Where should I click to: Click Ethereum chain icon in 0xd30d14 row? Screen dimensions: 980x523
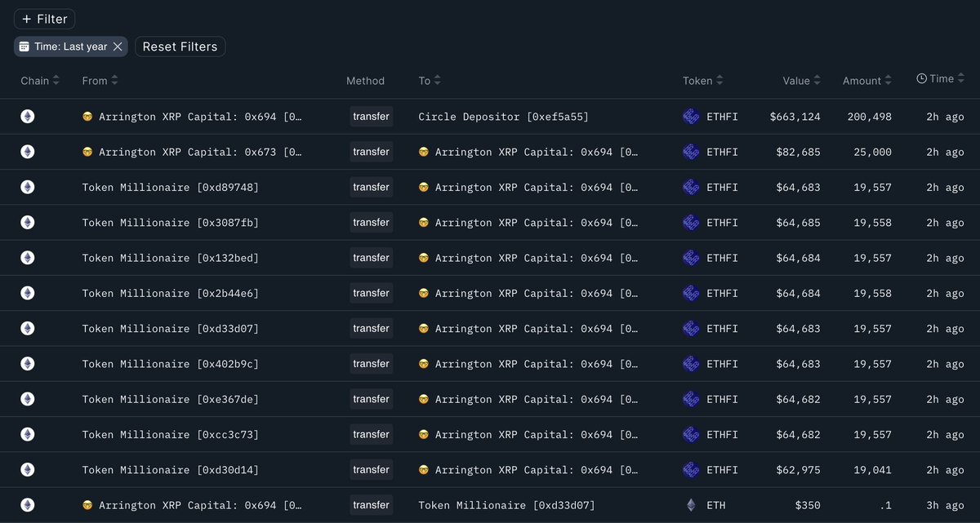(x=27, y=470)
